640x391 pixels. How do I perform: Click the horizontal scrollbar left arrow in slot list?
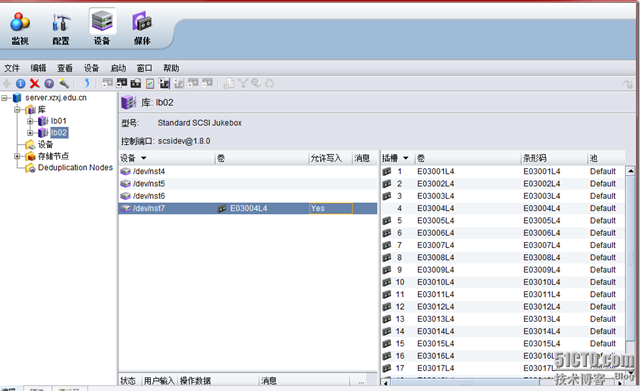pos(386,382)
